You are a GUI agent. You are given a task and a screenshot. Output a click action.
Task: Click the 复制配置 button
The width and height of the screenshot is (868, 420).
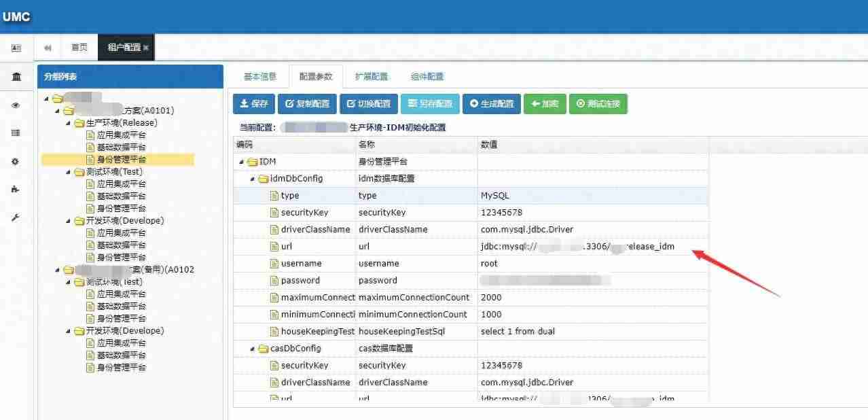pos(307,104)
